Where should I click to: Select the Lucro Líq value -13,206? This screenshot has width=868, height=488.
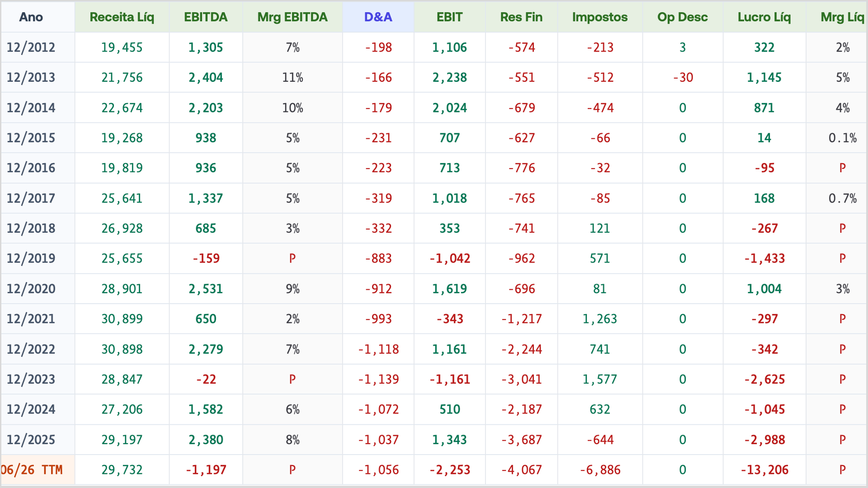pos(764,470)
